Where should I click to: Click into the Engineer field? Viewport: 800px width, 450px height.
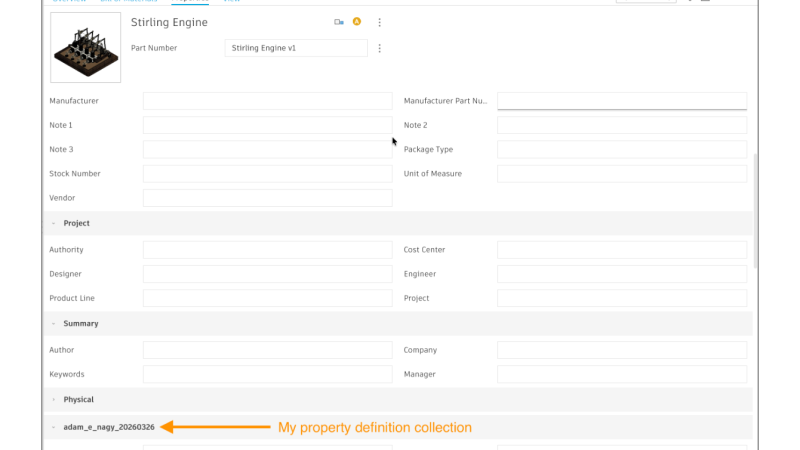pos(622,274)
